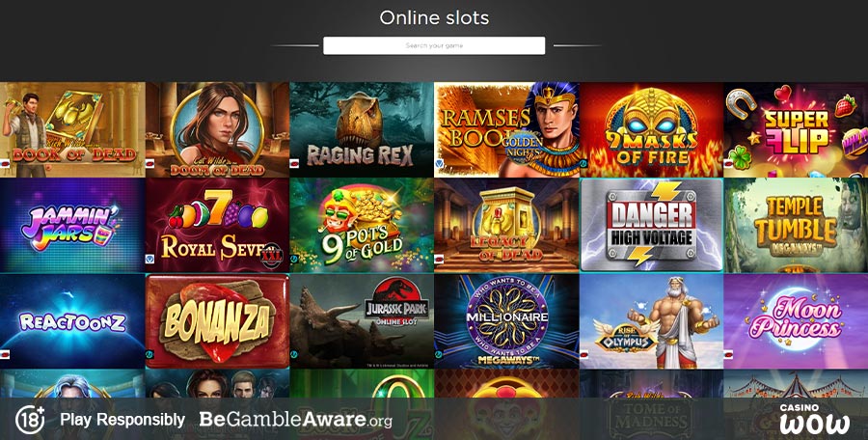The height and width of the screenshot is (440, 868).
Task: Open Ramses Book Golden Nights game
Action: (x=506, y=129)
